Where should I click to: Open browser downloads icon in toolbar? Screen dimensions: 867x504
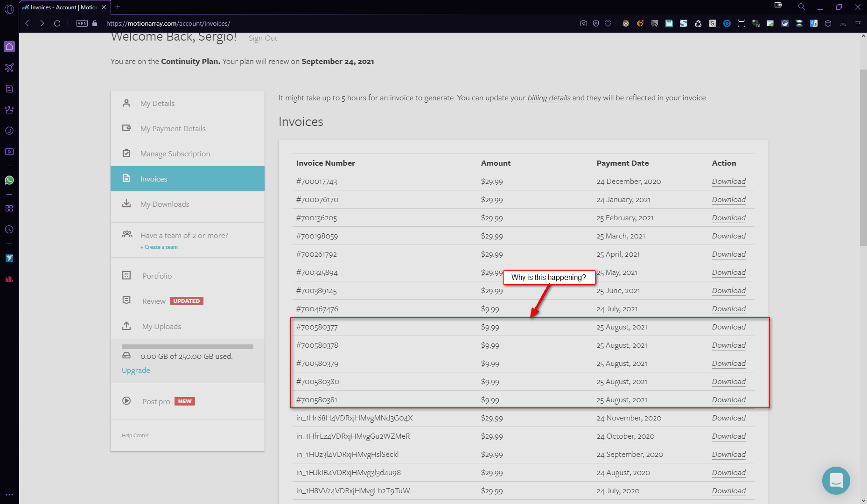click(843, 23)
